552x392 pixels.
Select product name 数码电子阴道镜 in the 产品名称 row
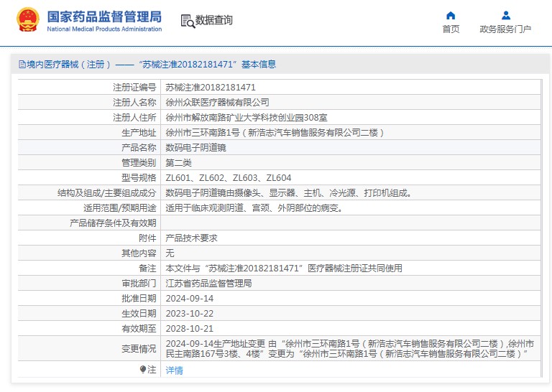click(195, 148)
